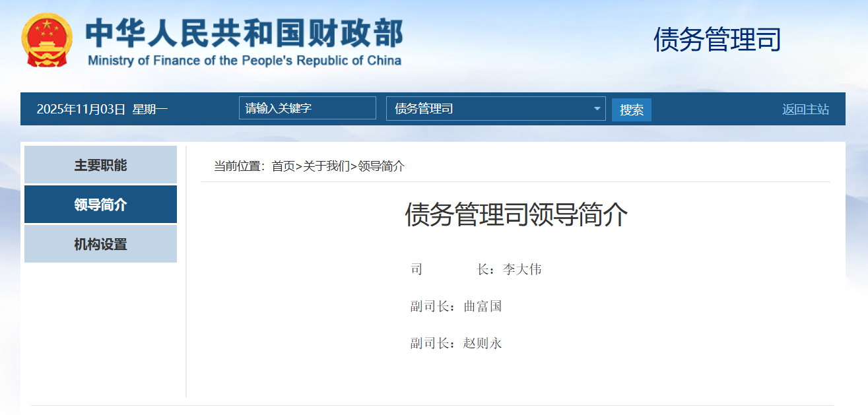The image size is (868, 415).
Task: Focus the 请输入关键字 search field
Action: coord(307,108)
